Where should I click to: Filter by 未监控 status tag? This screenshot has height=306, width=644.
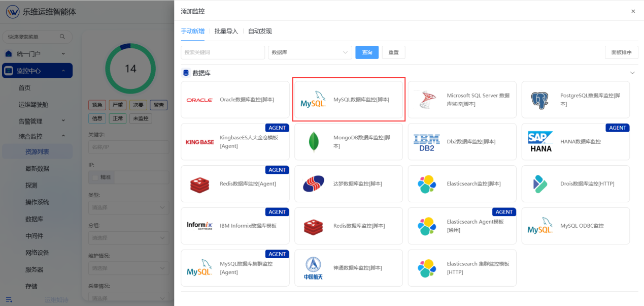pyautogui.click(x=141, y=118)
